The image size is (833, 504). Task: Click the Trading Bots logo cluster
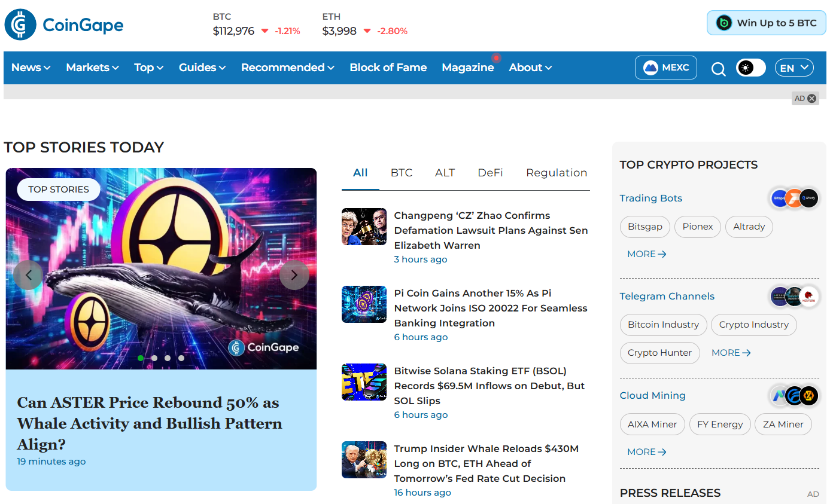794,198
